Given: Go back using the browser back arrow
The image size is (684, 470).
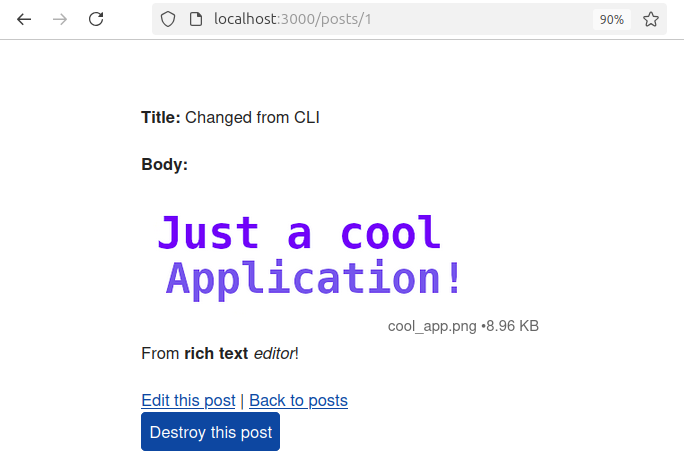Looking at the screenshot, I should click(x=24, y=19).
